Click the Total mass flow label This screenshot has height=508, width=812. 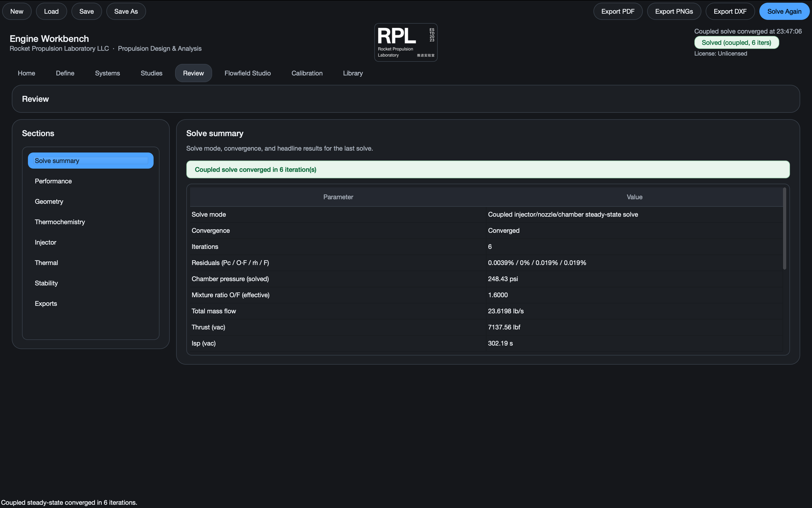point(214,311)
